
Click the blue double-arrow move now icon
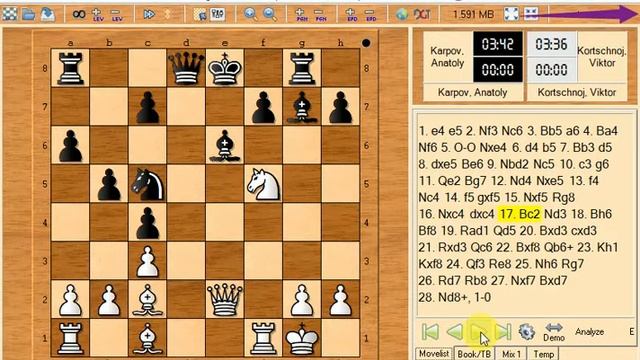pyautogui.click(x=149, y=14)
